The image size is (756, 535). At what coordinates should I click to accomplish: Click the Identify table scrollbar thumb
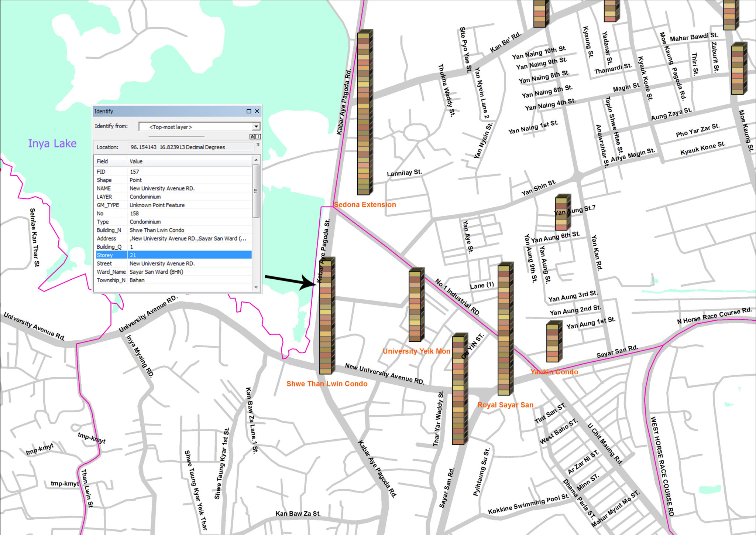click(x=256, y=191)
